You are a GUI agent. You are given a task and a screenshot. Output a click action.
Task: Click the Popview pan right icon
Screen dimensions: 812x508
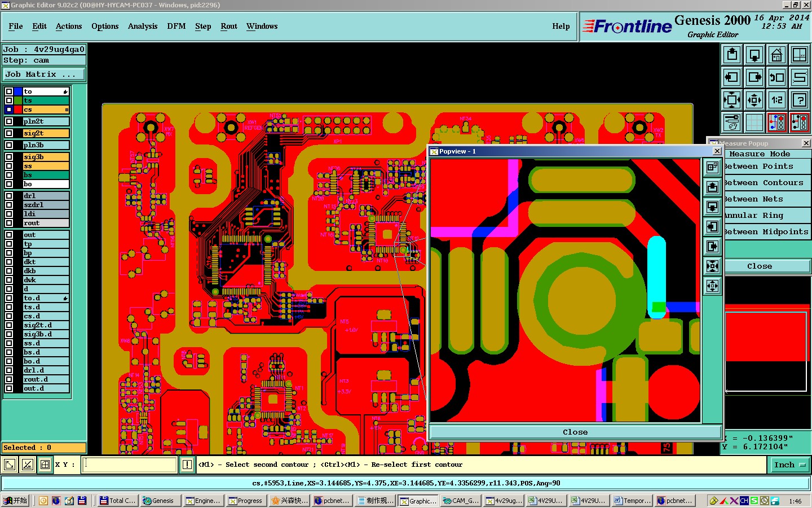pos(713,246)
